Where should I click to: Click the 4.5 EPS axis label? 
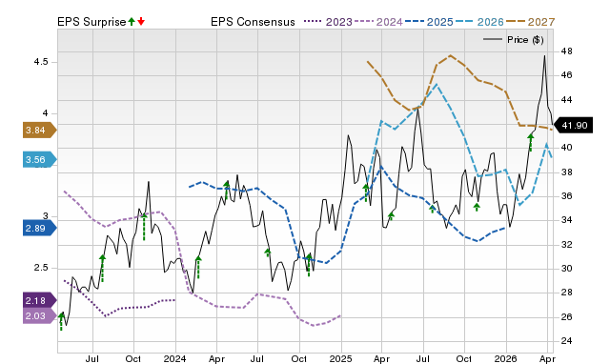[x=41, y=62]
